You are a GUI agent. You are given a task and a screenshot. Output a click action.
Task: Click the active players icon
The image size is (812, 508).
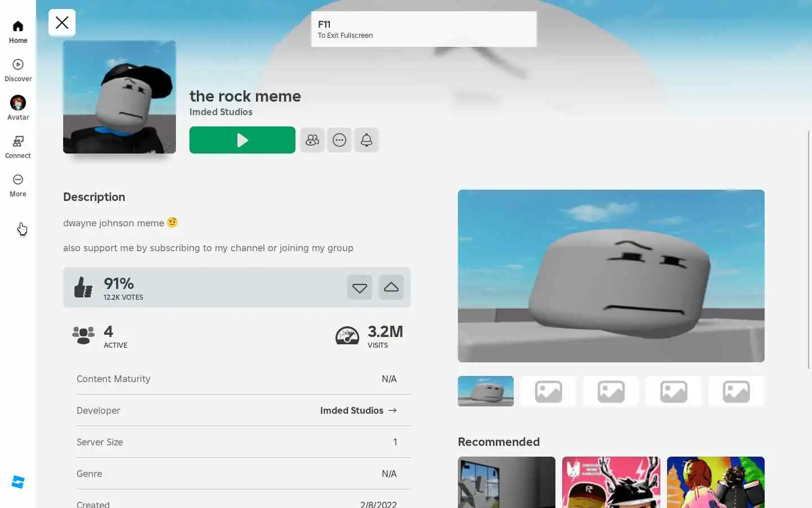(x=83, y=335)
